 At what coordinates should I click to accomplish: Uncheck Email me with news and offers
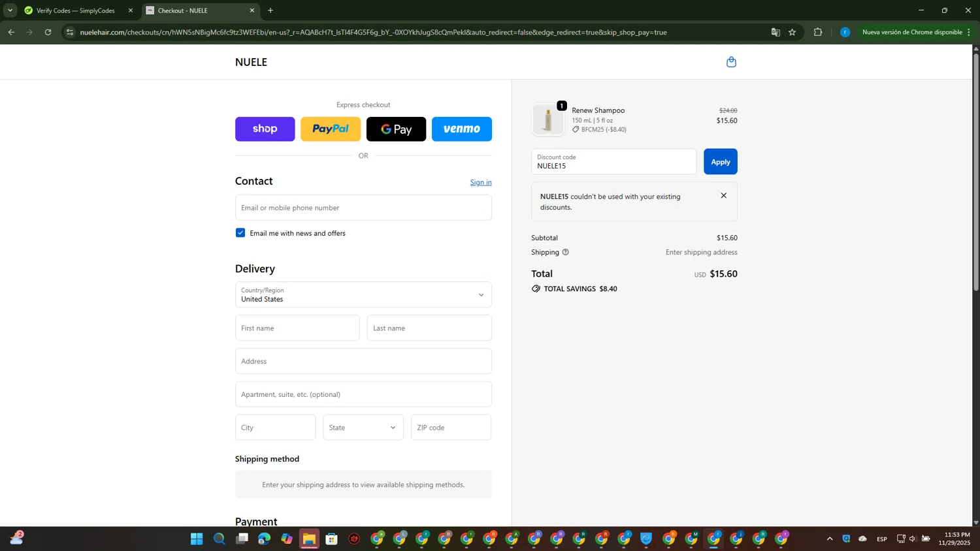pos(240,233)
